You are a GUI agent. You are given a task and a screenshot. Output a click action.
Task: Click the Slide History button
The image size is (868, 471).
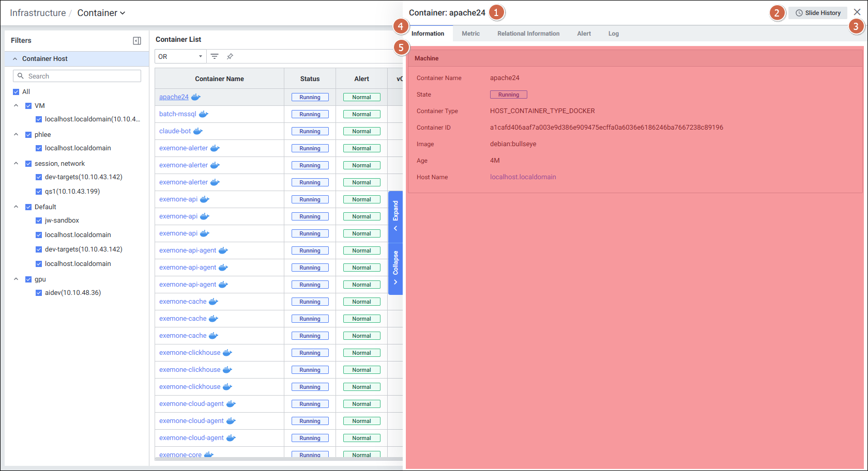[x=818, y=13]
